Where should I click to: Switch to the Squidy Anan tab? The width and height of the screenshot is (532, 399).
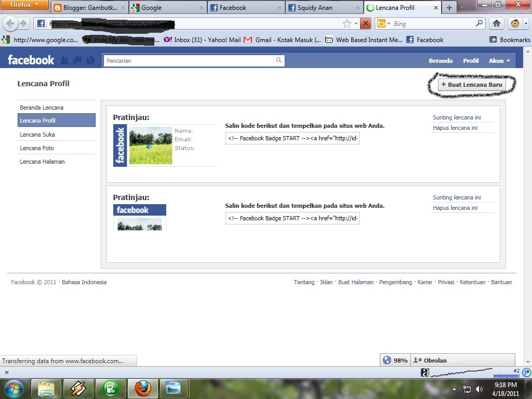[324, 7]
